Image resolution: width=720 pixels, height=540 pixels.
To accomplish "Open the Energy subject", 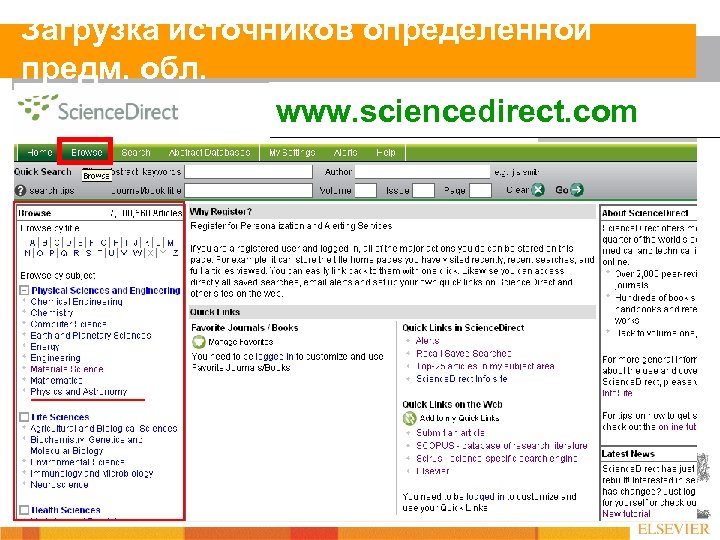I will click(x=45, y=347).
